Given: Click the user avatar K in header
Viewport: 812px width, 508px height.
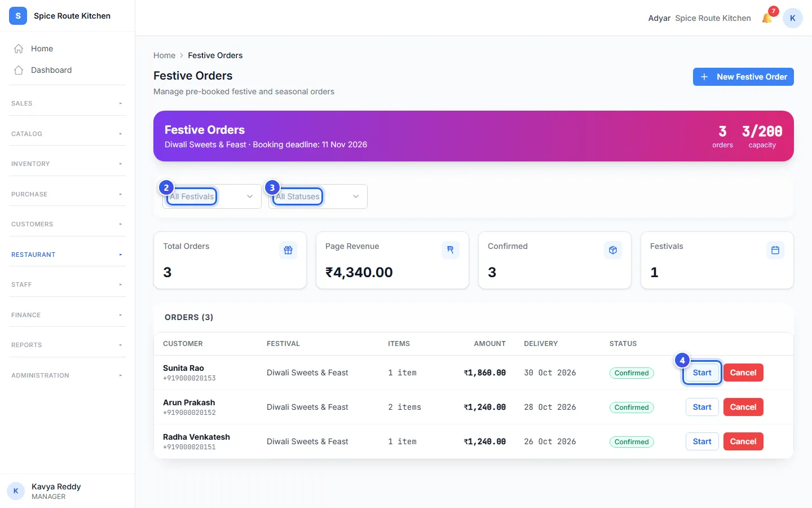Looking at the screenshot, I should [792, 18].
